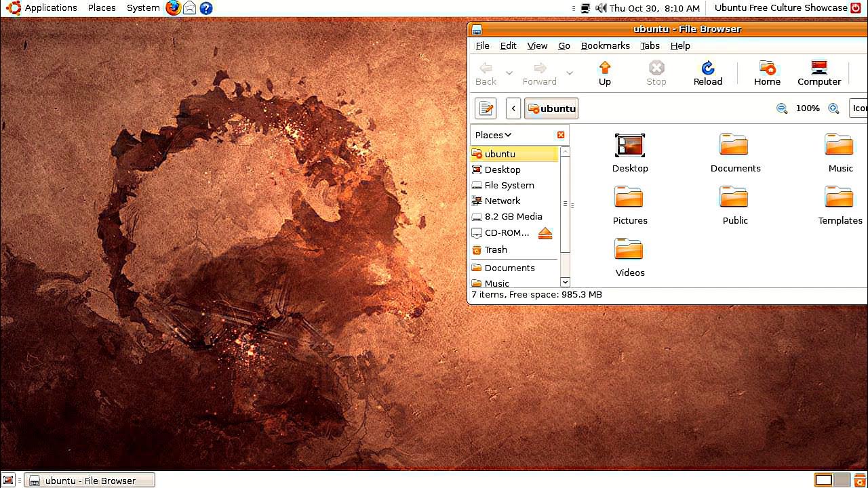Open the System panel menu
868x488 pixels.
point(143,8)
